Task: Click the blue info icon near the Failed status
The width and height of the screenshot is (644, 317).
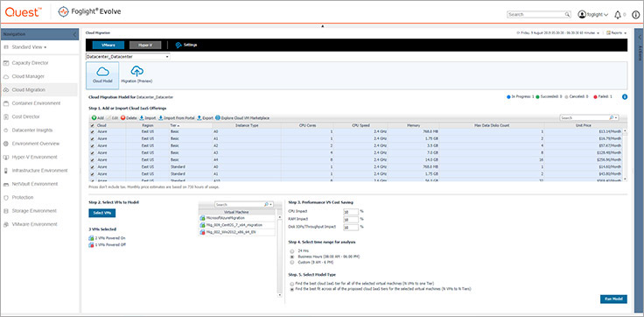Action: pyautogui.click(x=625, y=97)
